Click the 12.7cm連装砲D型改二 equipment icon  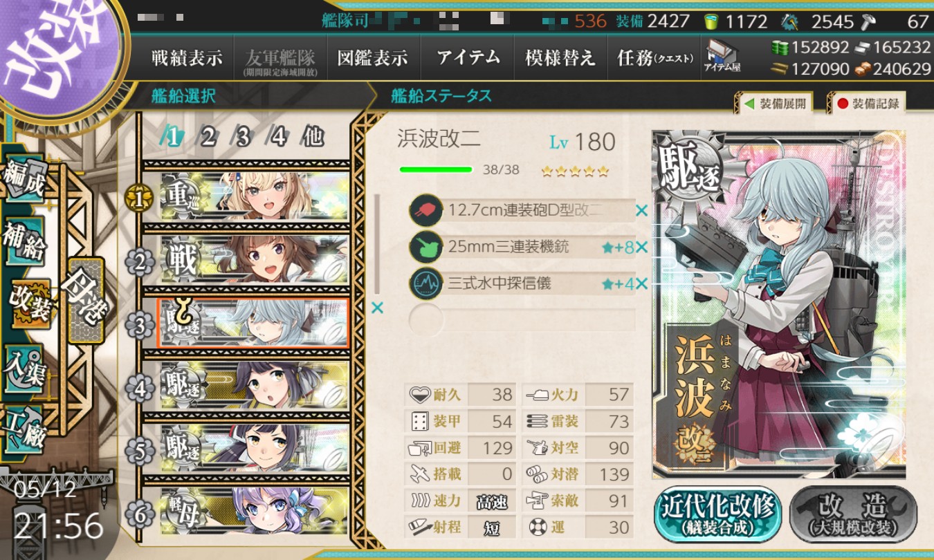425,210
